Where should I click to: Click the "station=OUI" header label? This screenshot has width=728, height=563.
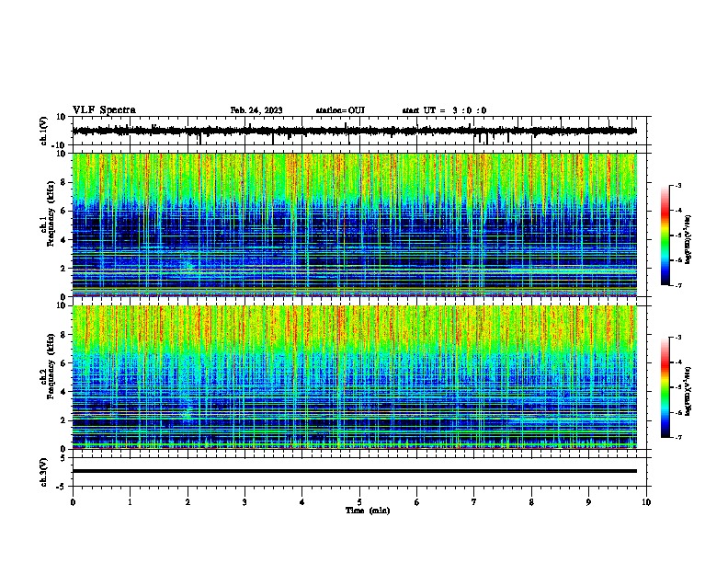[x=340, y=110]
